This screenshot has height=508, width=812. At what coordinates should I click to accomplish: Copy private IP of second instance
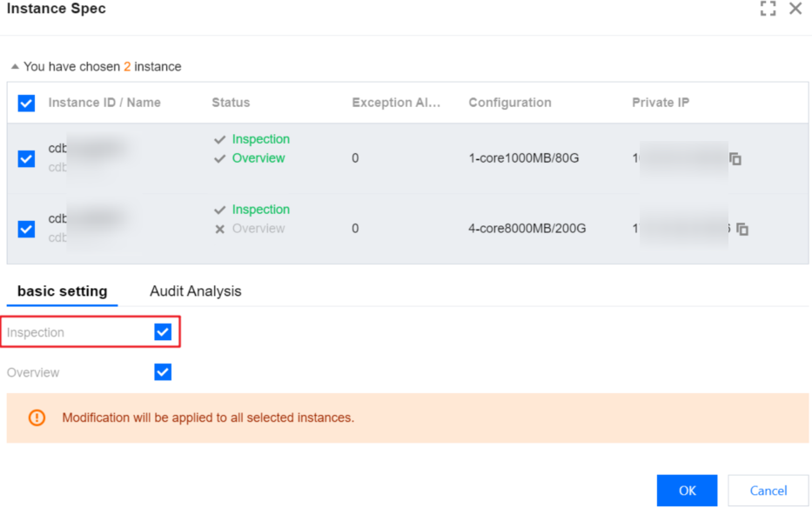[742, 230]
